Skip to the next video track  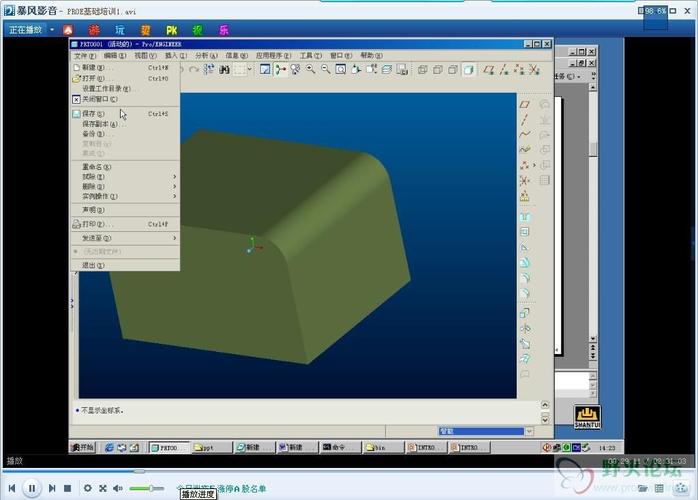pos(52,488)
